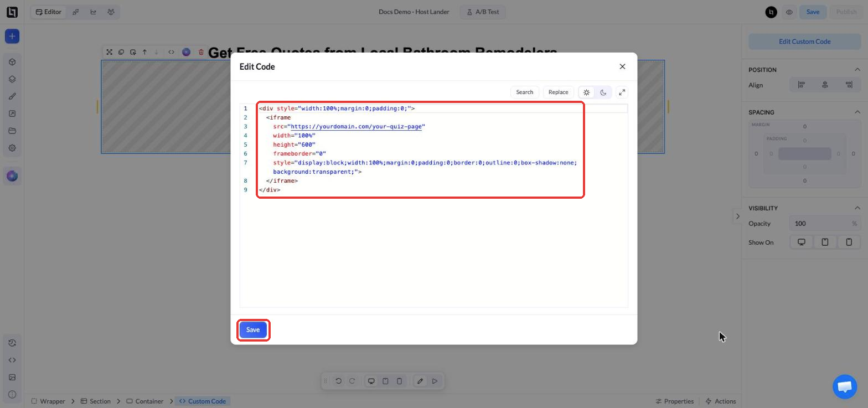The width and height of the screenshot is (868, 408).
Task: Click the save-as-component icon in element toolbar
Action: [x=133, y=52]
